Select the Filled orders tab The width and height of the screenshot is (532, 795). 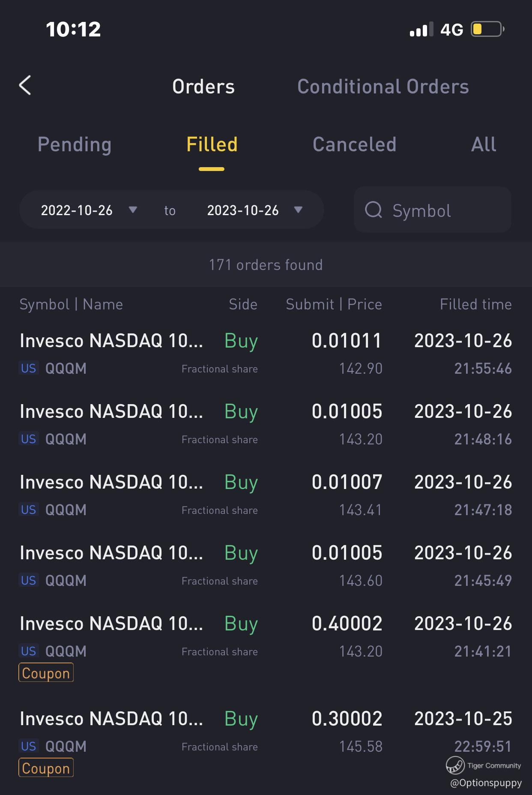point(212,144)
